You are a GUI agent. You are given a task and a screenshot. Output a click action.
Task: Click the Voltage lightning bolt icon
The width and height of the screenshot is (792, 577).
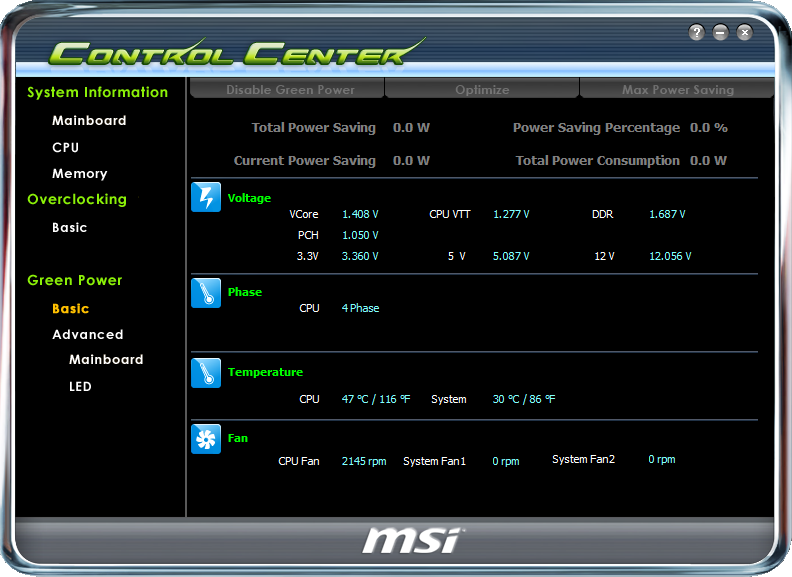(206, 197)
